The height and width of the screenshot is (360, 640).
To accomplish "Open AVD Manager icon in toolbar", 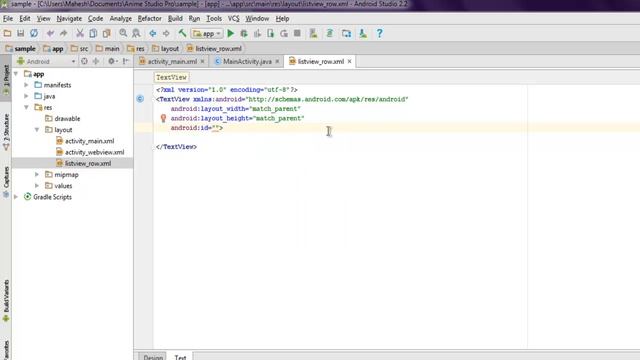I will (x=313, y=33).
